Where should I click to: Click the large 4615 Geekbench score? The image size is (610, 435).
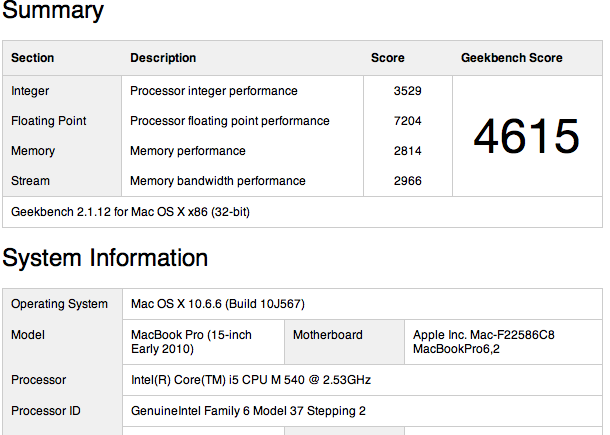(526, 136)
